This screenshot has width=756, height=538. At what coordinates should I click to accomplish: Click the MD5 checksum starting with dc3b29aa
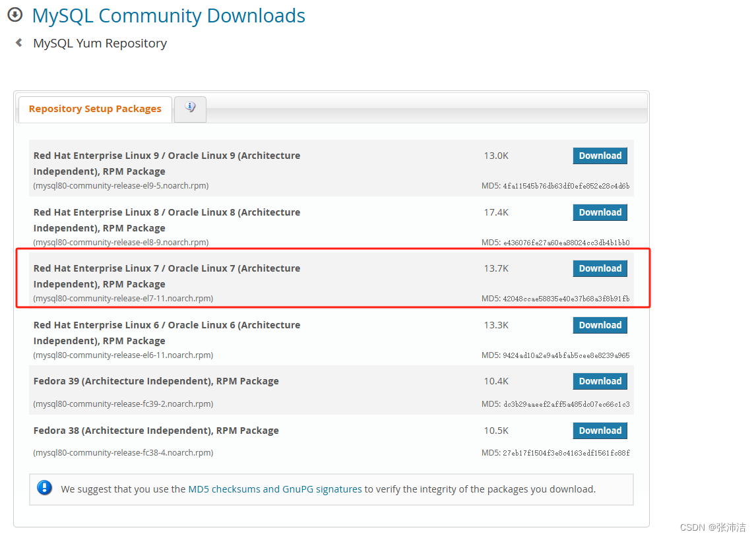[x=566, y=404]
